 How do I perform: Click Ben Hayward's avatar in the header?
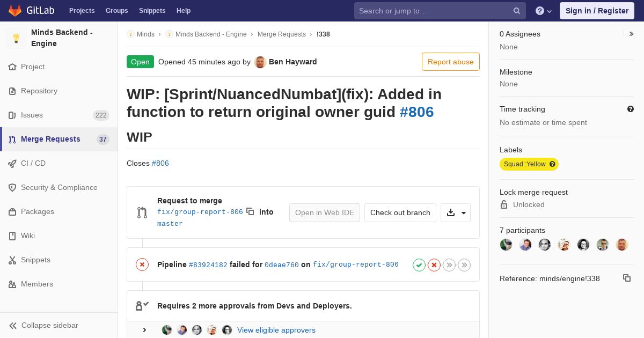(260, 62)
